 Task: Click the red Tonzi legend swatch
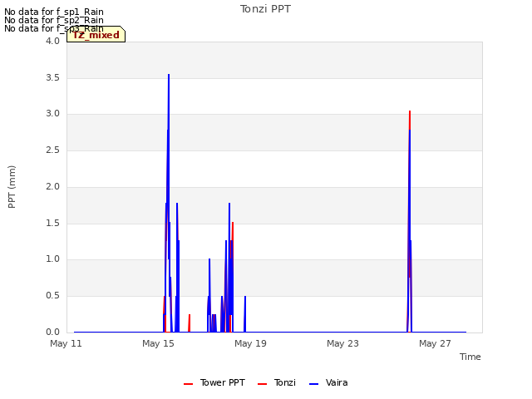point(263,384)
